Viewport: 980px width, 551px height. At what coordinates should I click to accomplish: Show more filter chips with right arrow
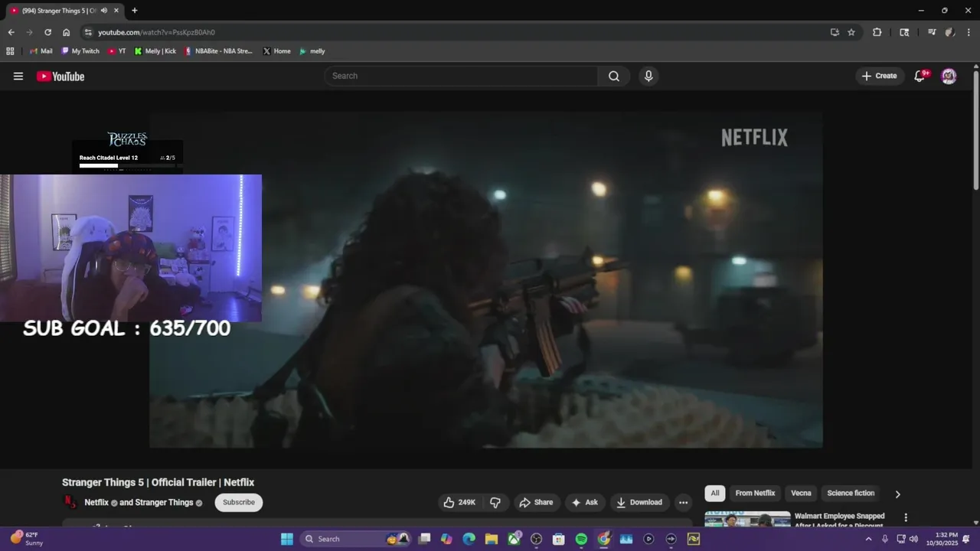897,494
